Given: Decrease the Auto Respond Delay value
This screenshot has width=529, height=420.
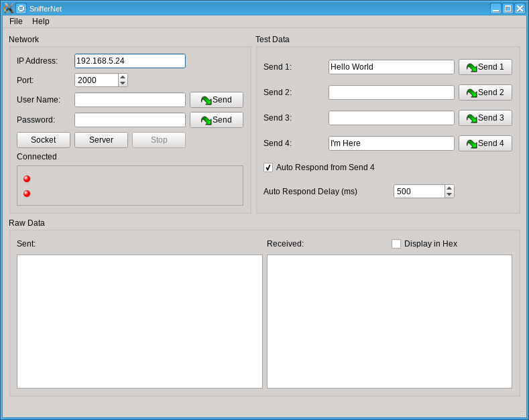Looking at the screenshot, I should [x=449, y=194].
